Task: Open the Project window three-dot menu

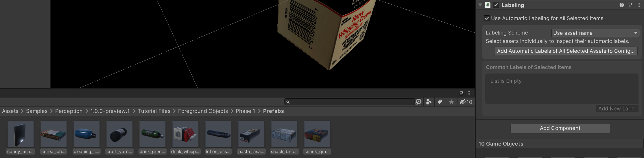Action: tap(469, 93)
